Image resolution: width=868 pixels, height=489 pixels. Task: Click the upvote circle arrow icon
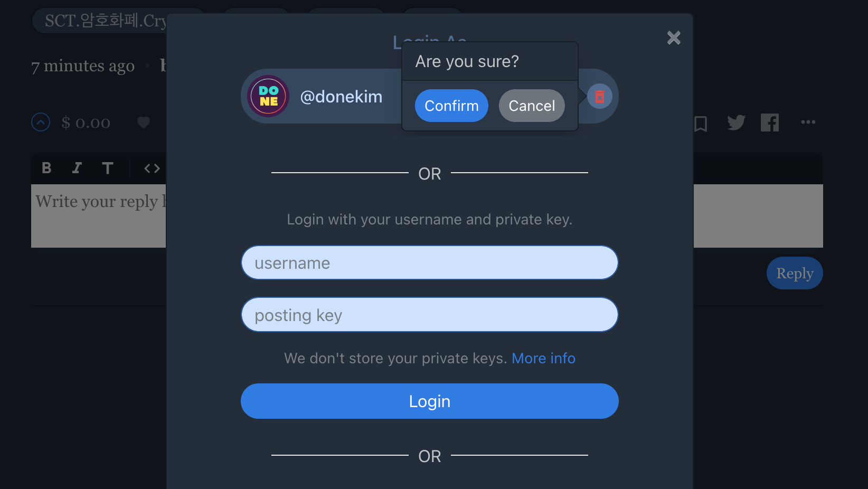pos(41,122)
